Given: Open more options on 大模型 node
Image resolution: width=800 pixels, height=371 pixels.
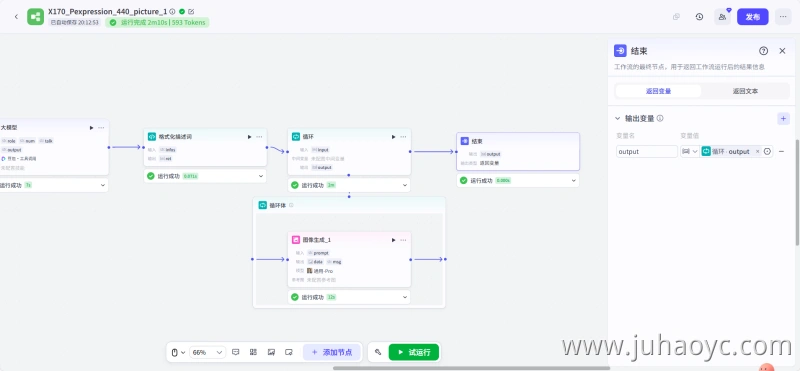Looking at the screenshot, I should [101, 128].
